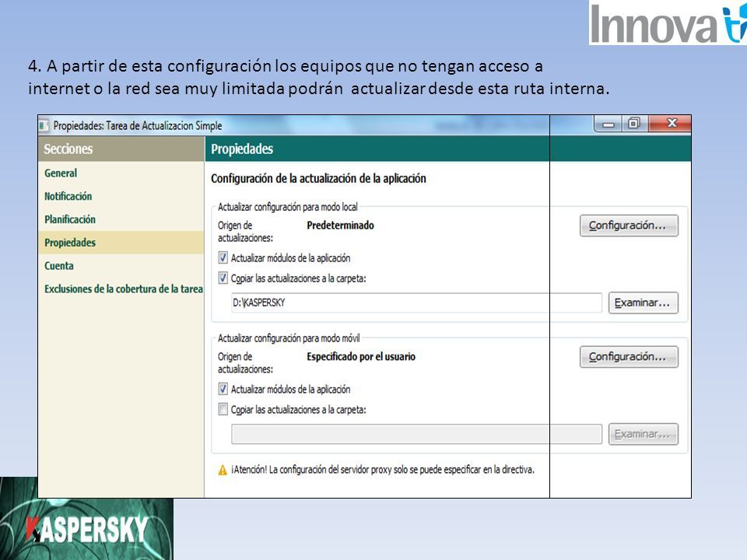This screenshot has height=560, width=747.
Task: Close the Propiedades window
Action: (x=672, y=124)
